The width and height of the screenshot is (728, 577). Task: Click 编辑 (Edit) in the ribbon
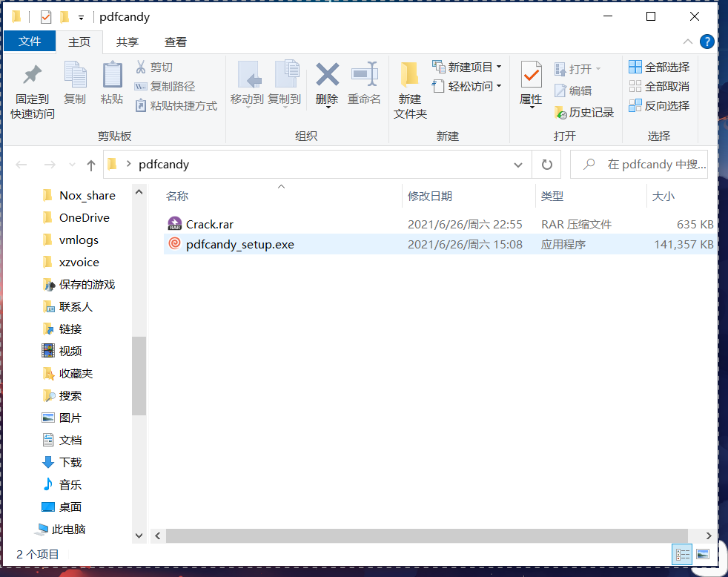pos(573,90)
